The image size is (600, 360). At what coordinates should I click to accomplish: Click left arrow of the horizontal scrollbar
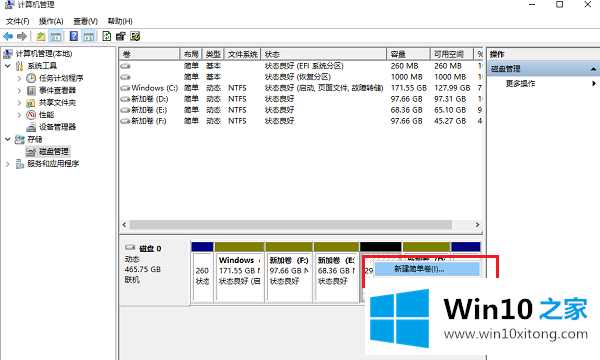click(124, 225)
